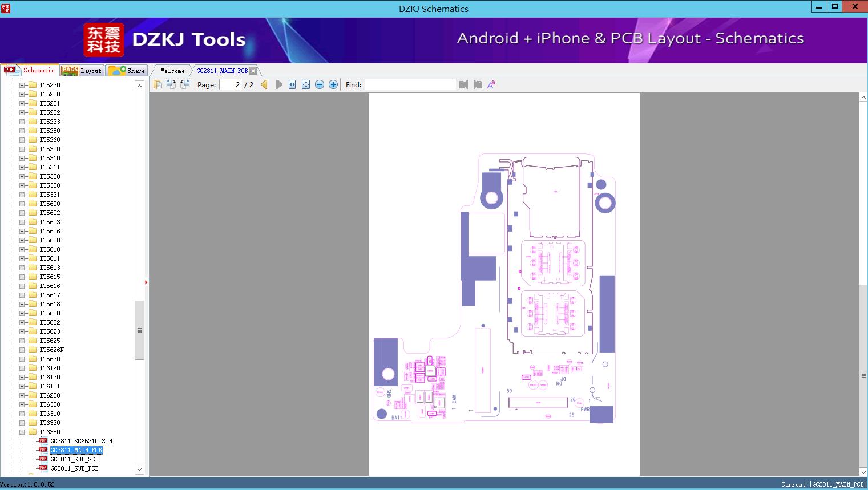Click the IT5300 folder icon
The image size is (868, 490).
tap(33, 149)
